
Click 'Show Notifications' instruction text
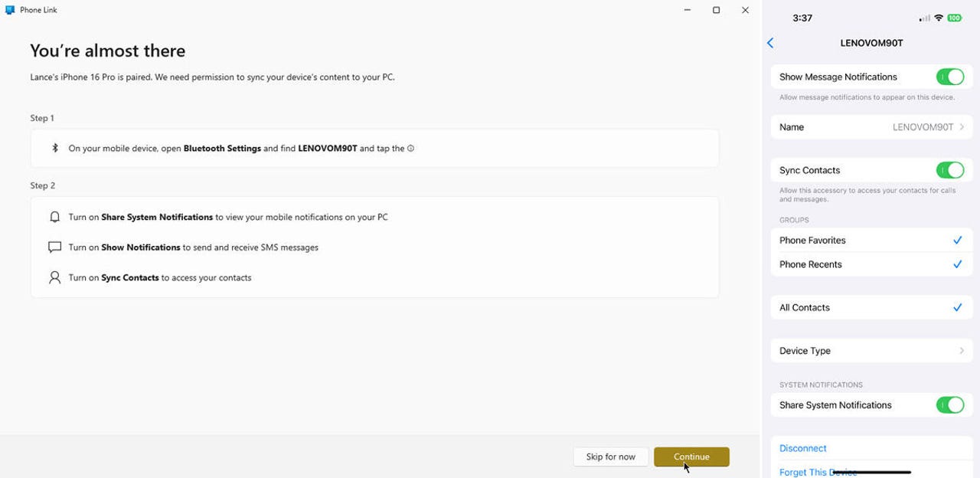(141, 247)
